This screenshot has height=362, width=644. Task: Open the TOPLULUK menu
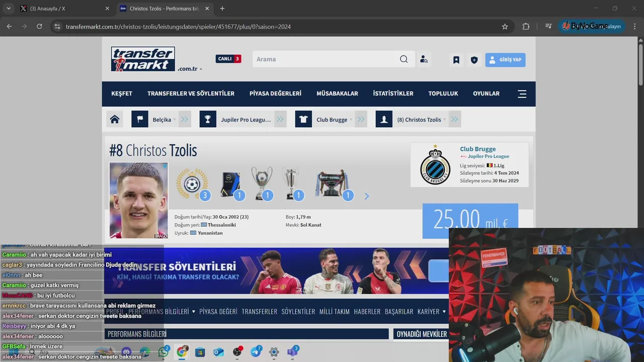click(443, 94)
